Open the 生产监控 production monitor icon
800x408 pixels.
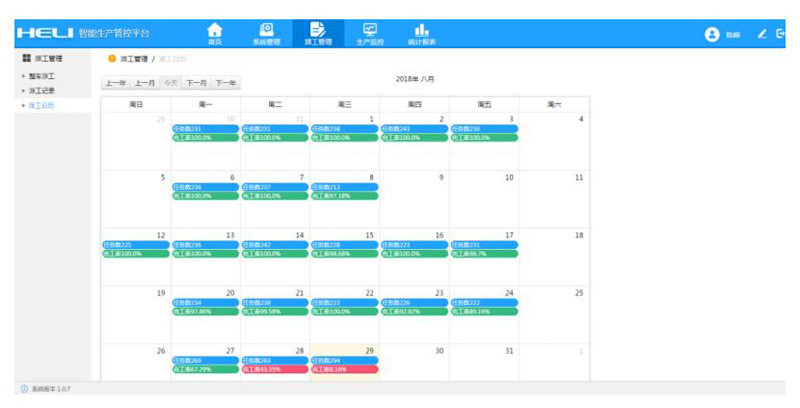[x=370, y=33]
